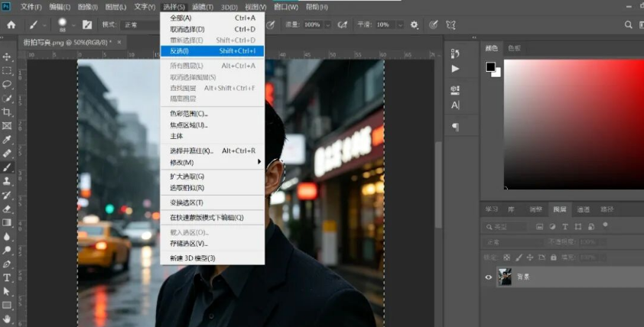
Task: Select the Healing Brush tool
Action: click(7, 154)
